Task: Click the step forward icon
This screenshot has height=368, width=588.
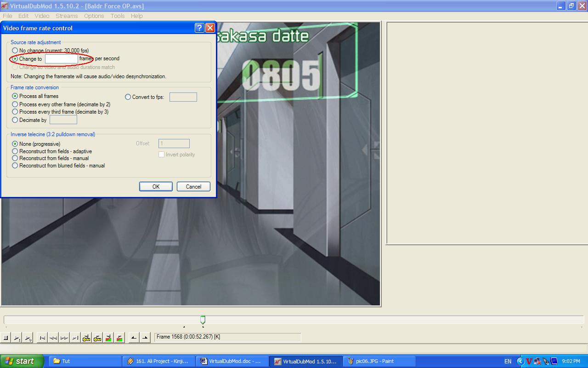Action: coord(64,338)
